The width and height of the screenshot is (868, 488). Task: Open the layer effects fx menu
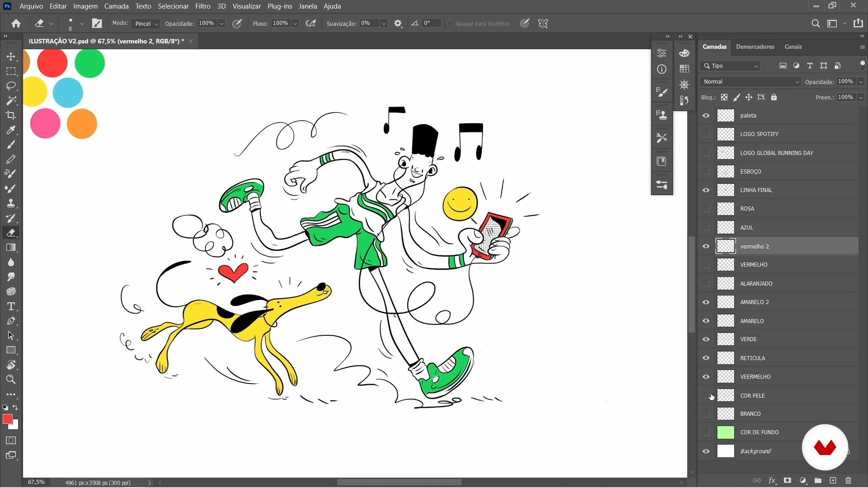(x=772, y=480)
